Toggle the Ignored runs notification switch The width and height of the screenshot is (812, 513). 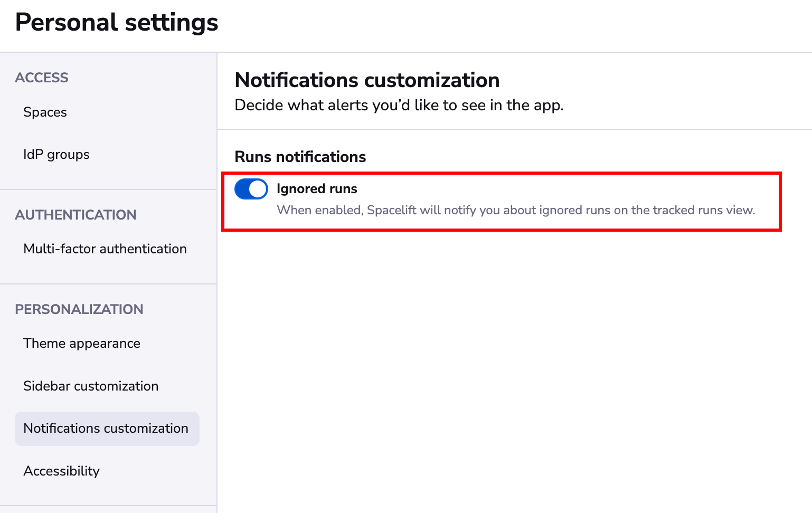[251, 189]
